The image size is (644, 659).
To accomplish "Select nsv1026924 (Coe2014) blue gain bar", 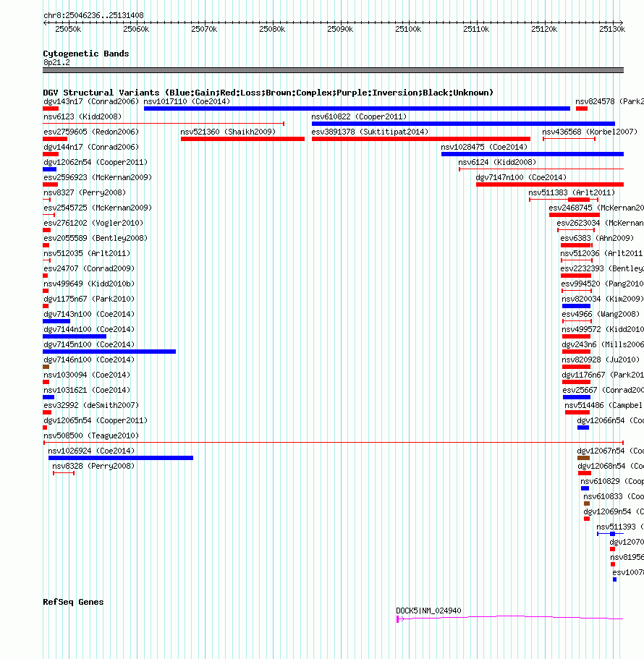I will 121,458.
